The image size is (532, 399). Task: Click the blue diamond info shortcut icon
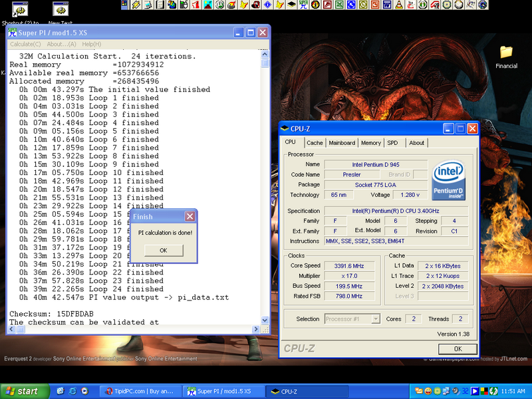click(267, 5)
